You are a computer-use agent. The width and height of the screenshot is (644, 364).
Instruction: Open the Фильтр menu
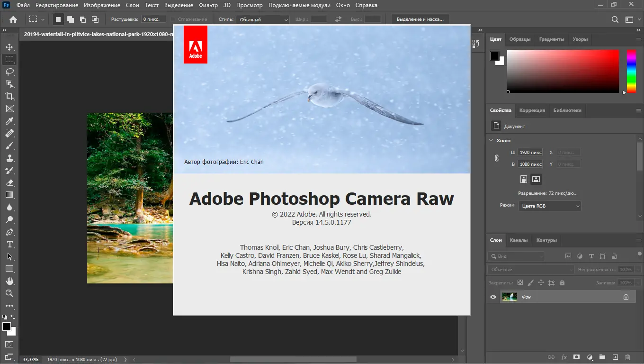pos(208,5)
